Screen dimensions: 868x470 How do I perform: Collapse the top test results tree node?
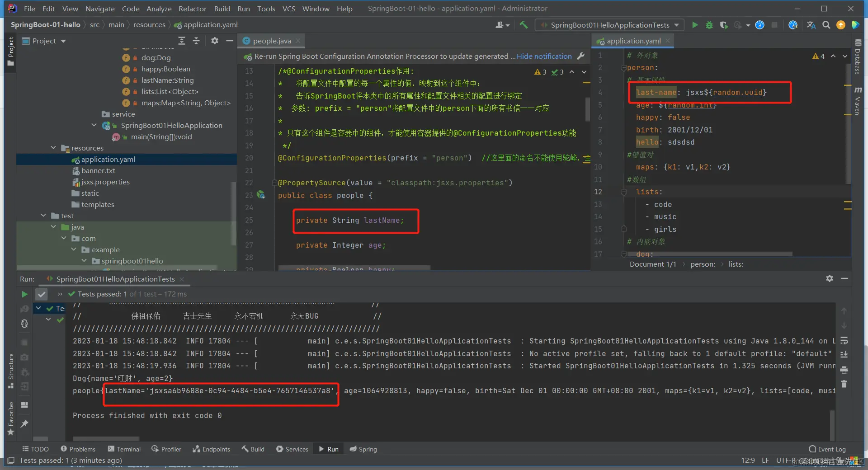click(x=38, y=308)
